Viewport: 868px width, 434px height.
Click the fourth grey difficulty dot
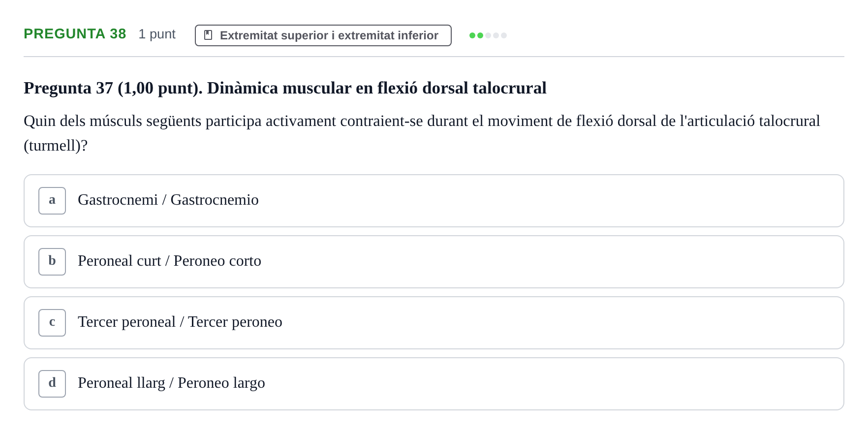point(496,35)
